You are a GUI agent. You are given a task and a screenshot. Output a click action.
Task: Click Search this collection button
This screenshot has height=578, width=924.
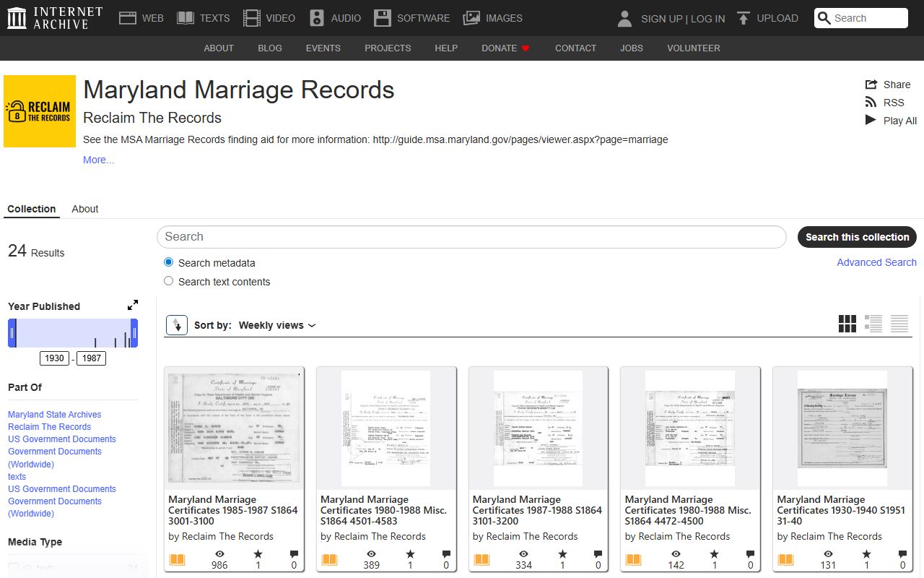tap(857, 237)
